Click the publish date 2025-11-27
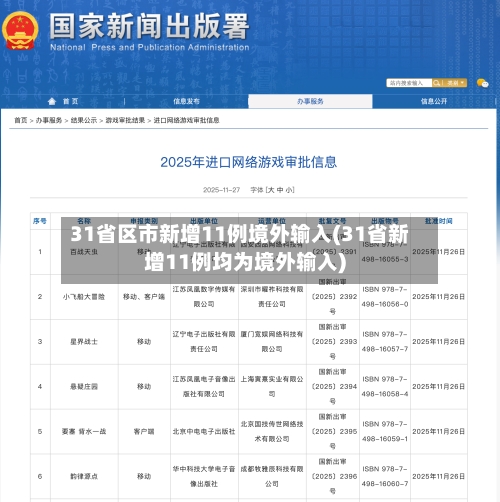The height and width of the screenshot is (502, 500). [x=222, y=190]
